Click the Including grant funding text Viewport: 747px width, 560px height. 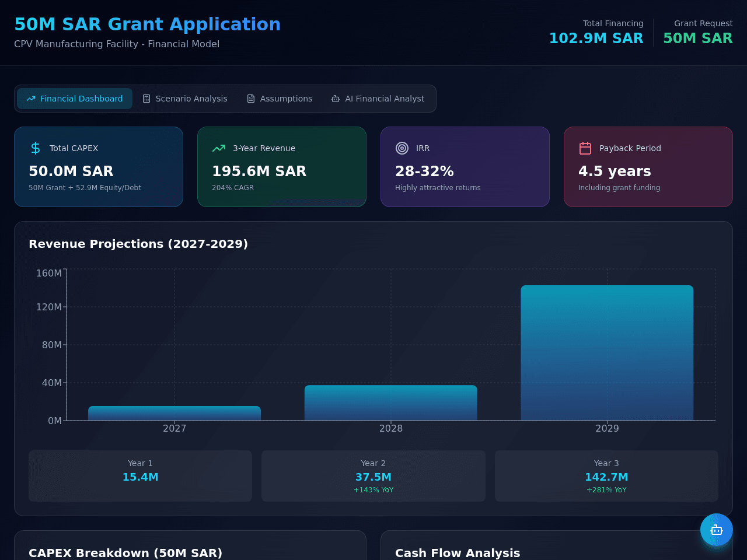tap(619, 188)
